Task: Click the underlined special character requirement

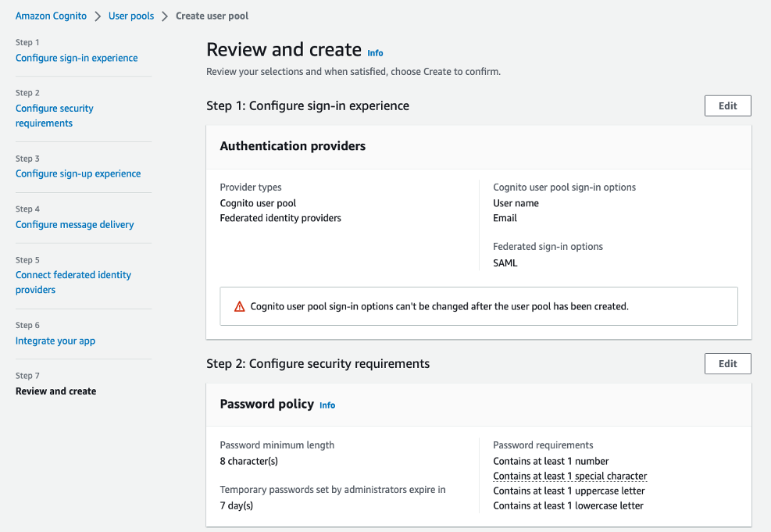Action: tap(570, 476)
